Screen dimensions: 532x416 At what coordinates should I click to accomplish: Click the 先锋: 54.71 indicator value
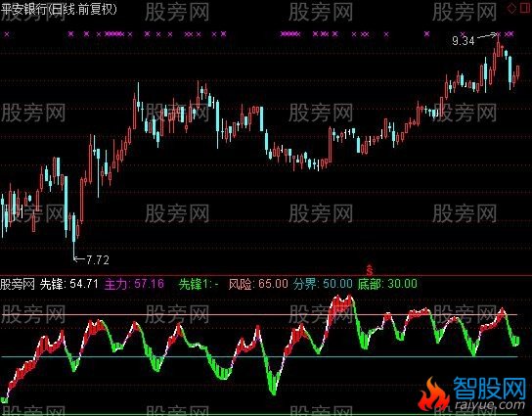69,284
